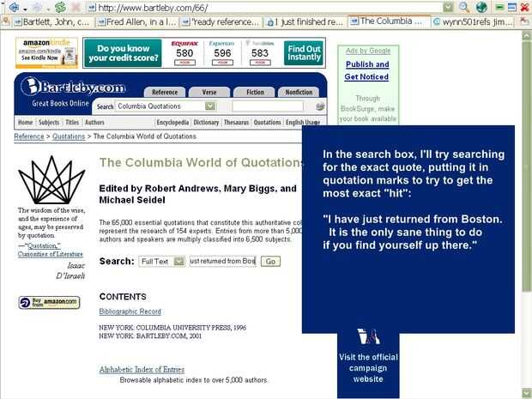The image size is (532, 399).
Task: Click the vertical scrollbar thumb
Action: pyautogui.click(x=527, y=166)
